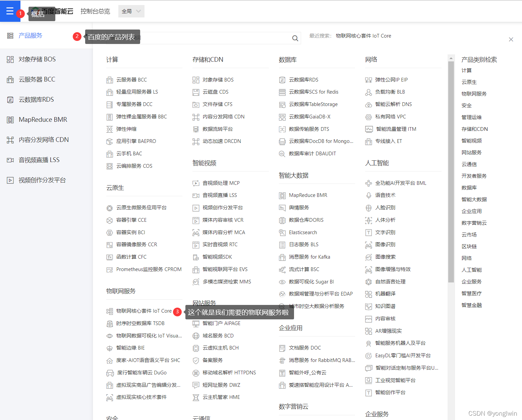Open Prometheus监控服务 CPROM link
Viewport: 522px width, 420px height.
pos(149,269)
